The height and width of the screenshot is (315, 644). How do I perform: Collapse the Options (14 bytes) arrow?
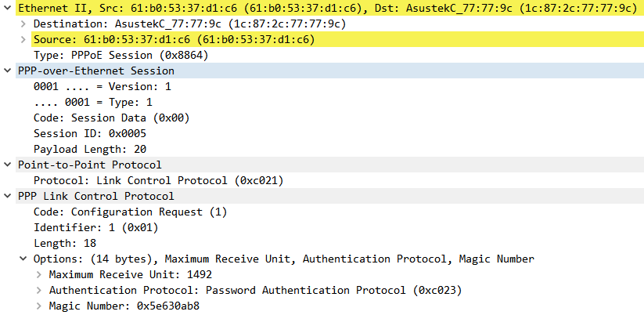coord(23,259)
